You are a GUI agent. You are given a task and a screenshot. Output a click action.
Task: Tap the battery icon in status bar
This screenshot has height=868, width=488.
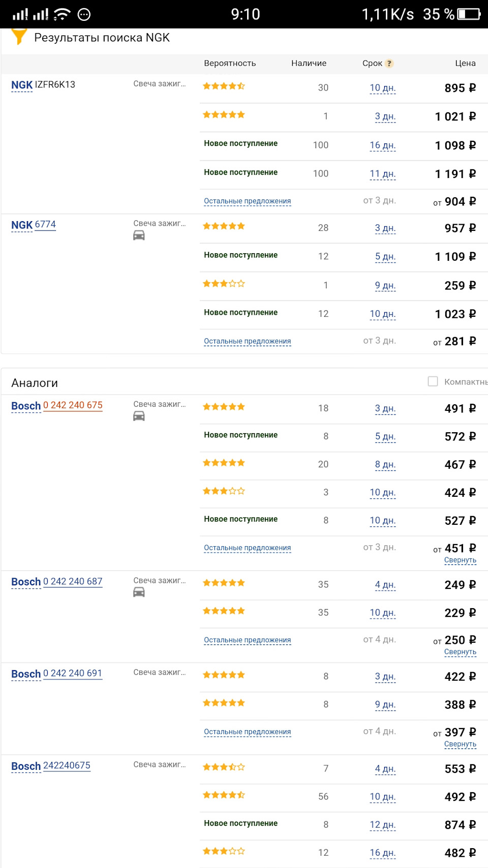click(x=469, y=14)
